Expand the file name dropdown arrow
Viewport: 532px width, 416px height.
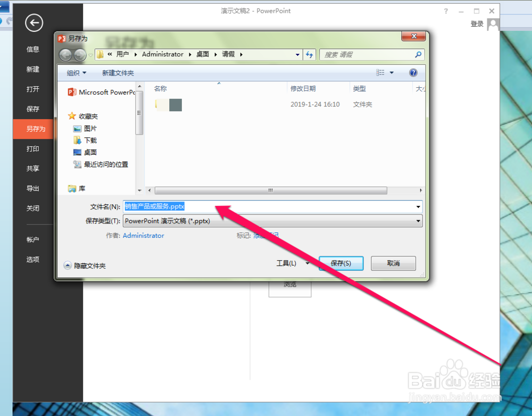[x=418, y=206]
